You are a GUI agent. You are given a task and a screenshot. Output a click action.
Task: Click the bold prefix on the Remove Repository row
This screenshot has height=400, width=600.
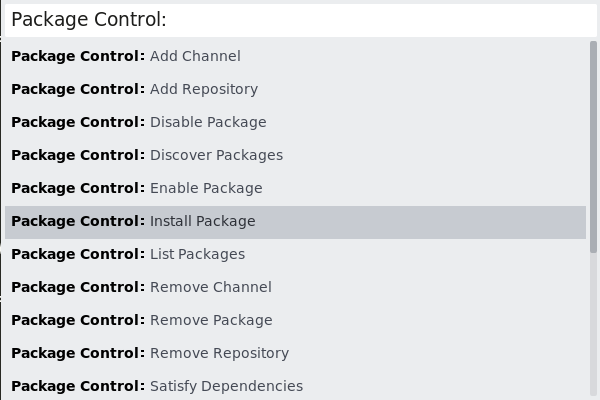[x=78, y=353]
